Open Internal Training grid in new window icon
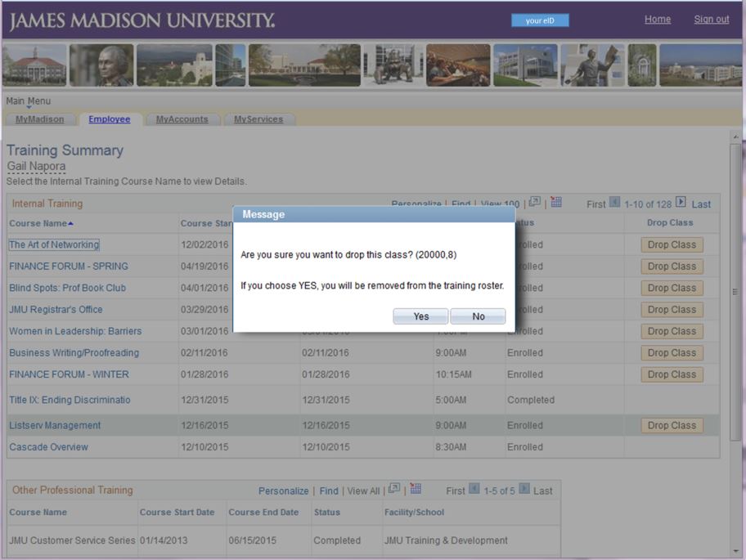 point(534,202)
